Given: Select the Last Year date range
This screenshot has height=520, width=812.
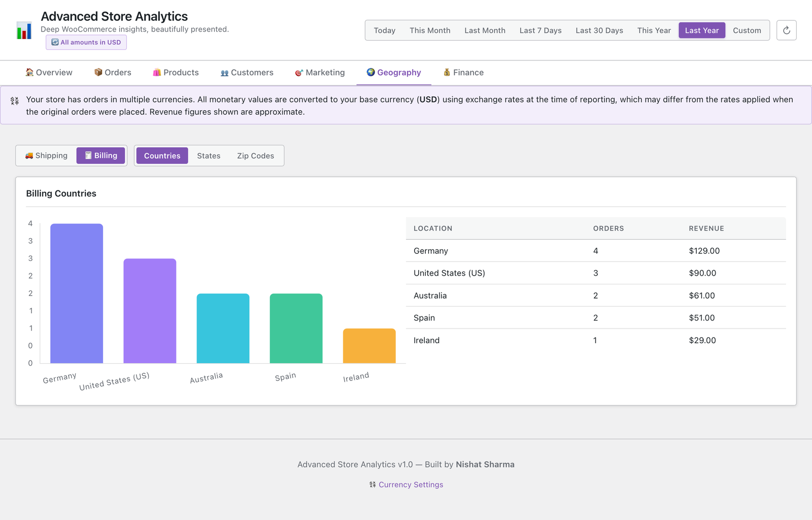Looking at the screenshot, I should (x=702, y=30).
